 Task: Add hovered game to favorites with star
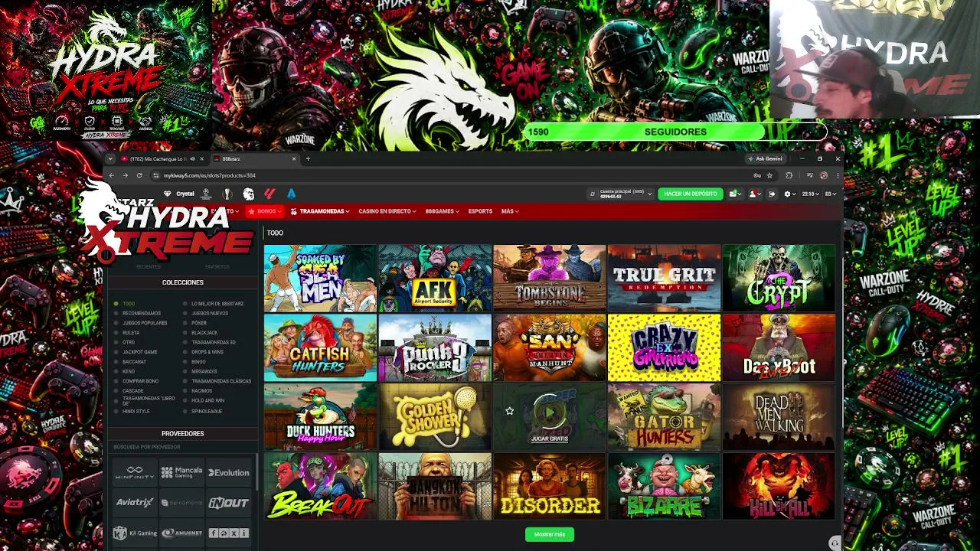click(509, 411)
